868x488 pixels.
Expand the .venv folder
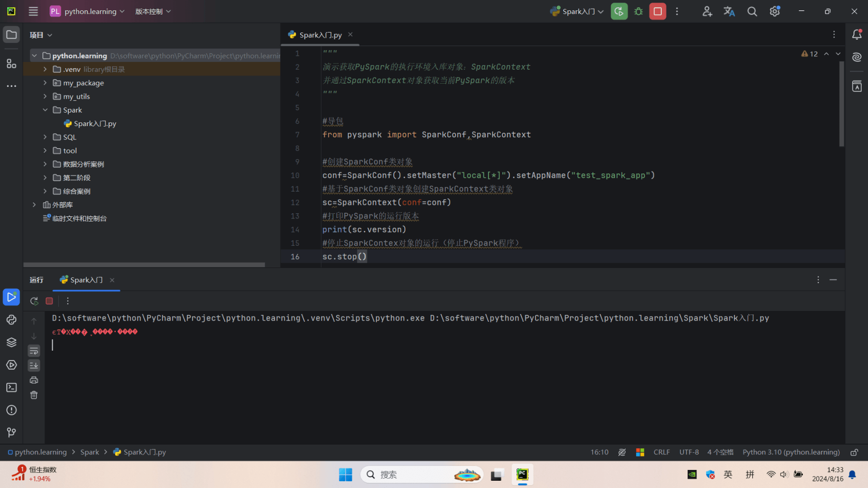pos(45,69)
